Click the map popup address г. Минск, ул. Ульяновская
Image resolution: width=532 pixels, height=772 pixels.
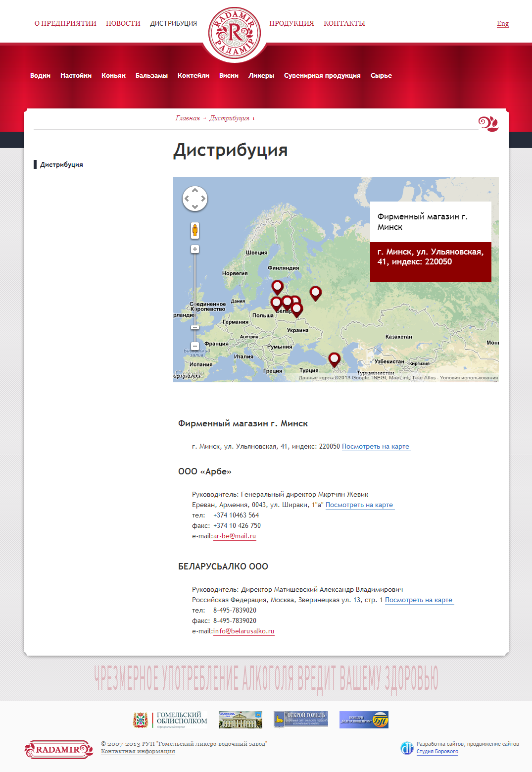point(431,257)
